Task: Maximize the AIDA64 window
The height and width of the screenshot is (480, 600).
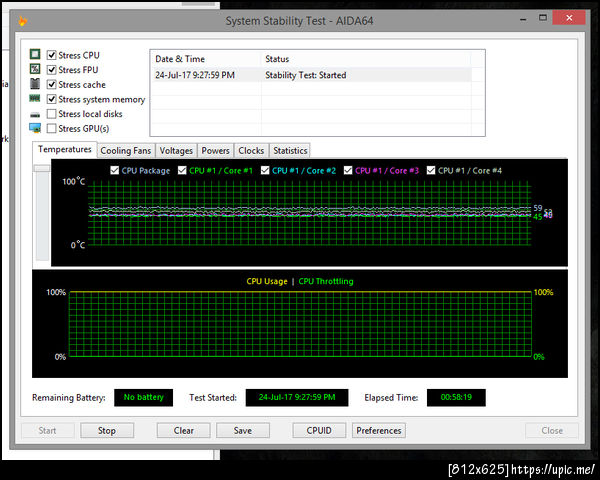Action: point(543,18)
